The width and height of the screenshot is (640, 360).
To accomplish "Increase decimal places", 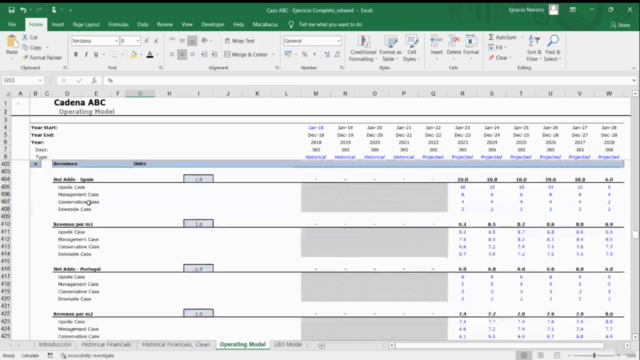I will [x=327, y=54].
